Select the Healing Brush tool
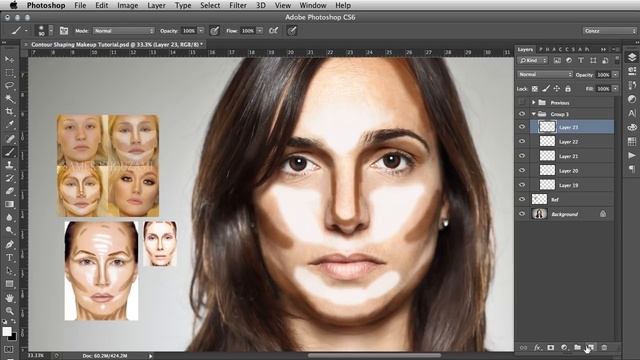Screen dimensions: 640x360 9,139
